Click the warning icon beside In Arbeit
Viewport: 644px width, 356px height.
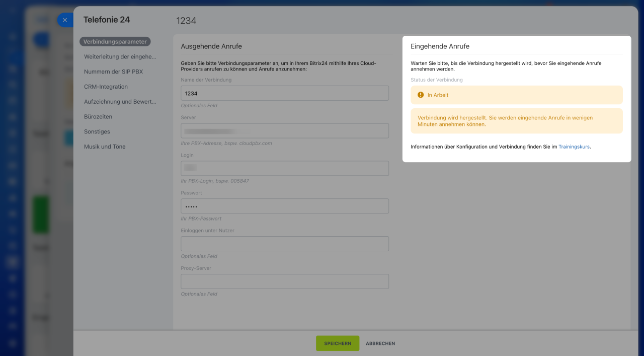[x=421, y=95]
